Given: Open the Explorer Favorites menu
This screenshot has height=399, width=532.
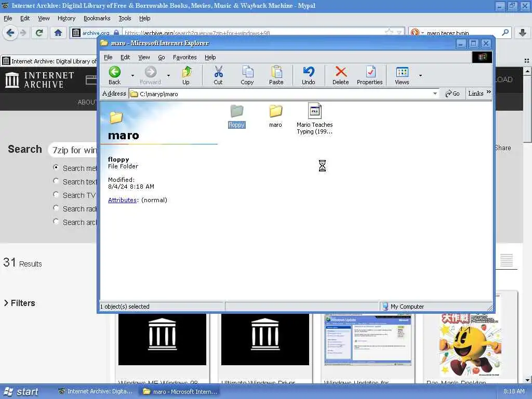Looking at the screenshot, I should pyautogui.click(x=184, y=57).
